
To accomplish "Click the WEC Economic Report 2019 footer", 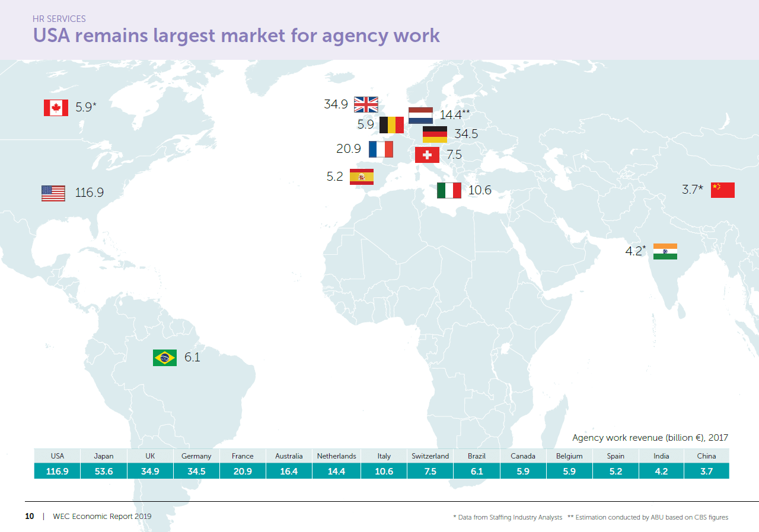I will click(x=102, y=517).
